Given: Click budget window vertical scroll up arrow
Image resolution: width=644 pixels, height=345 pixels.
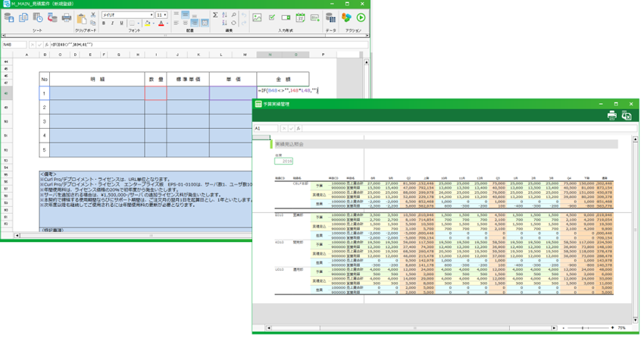Looking at the screenshot, I should pyautogui.click(x=636, y=140).
